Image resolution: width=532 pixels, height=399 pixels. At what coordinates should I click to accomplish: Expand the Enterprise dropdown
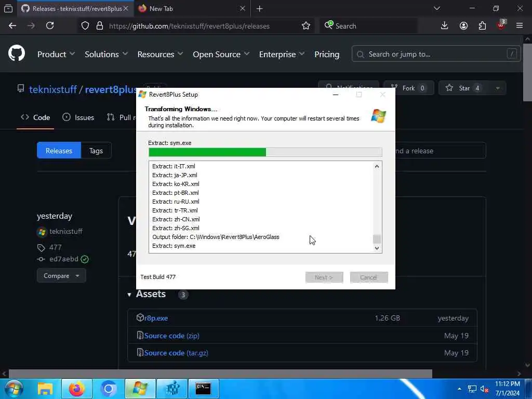tap(282, 54)
